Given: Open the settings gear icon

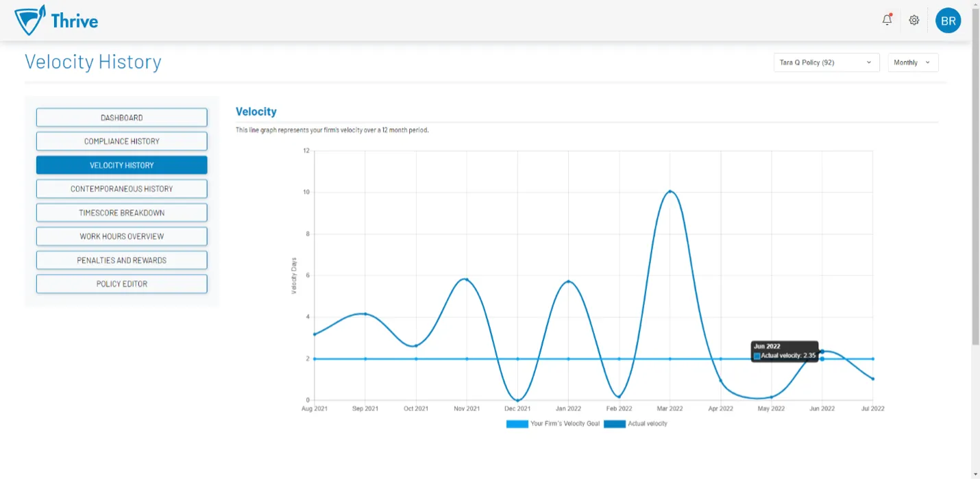Looking at the screenshot, I should pos(914,21).
